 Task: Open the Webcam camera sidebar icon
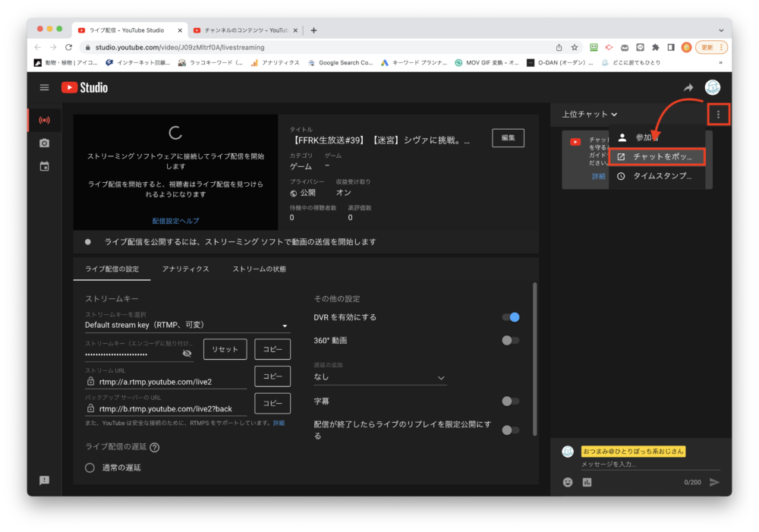click(44, 143)
